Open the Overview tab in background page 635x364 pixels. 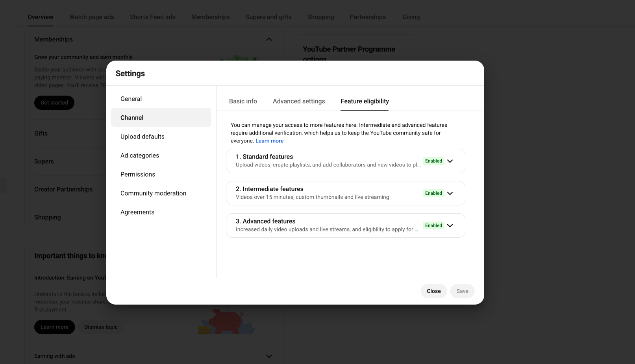41,17
